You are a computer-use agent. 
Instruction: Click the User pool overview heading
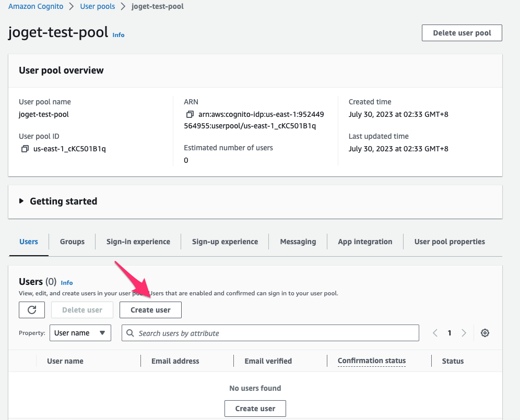click(62, 70)
